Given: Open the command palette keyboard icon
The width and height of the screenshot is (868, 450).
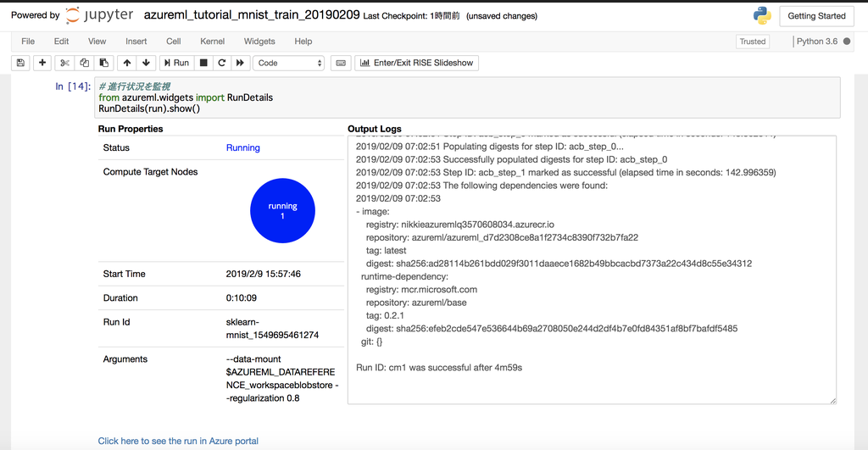Looking at the screenshot, I should click(x=341, y=63).
